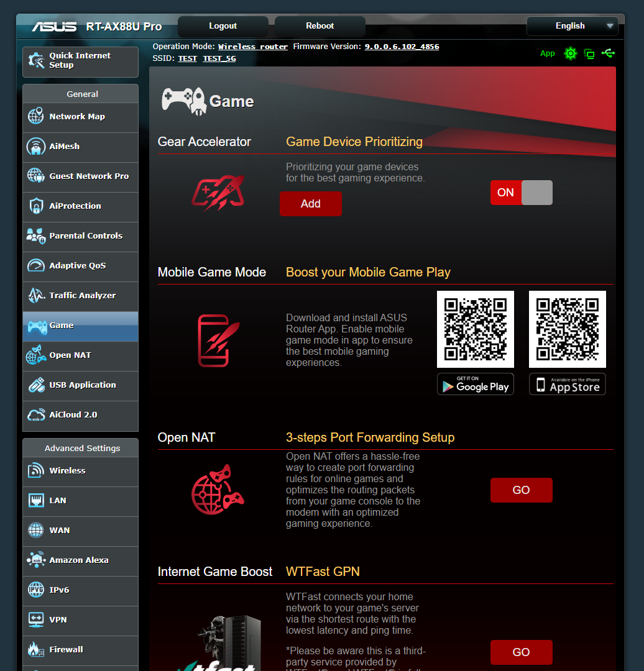Open Network Map menu item
The width and height of the screenshot is (644, 671).
coord(81,117)
